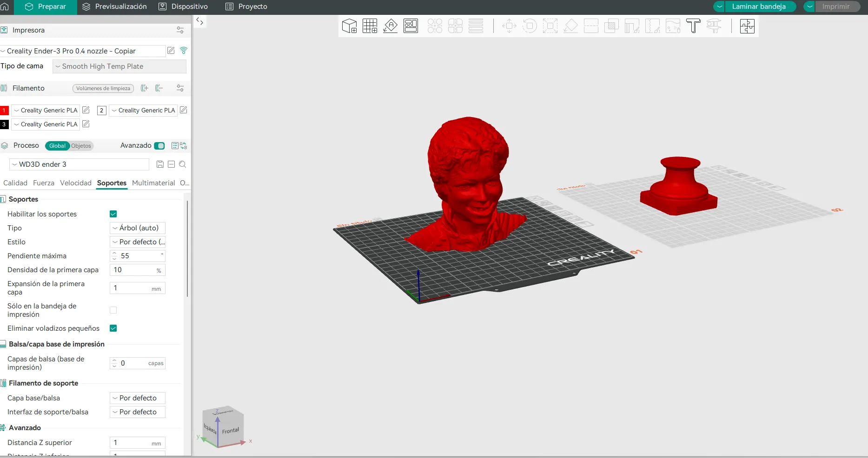Click the Split to objects icon
This screenshot has height=458, width=868.
click(x=435, y=26)
